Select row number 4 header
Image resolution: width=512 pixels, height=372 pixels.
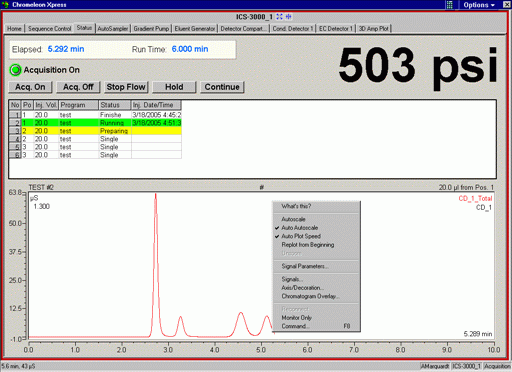click(x=15, y=139)
